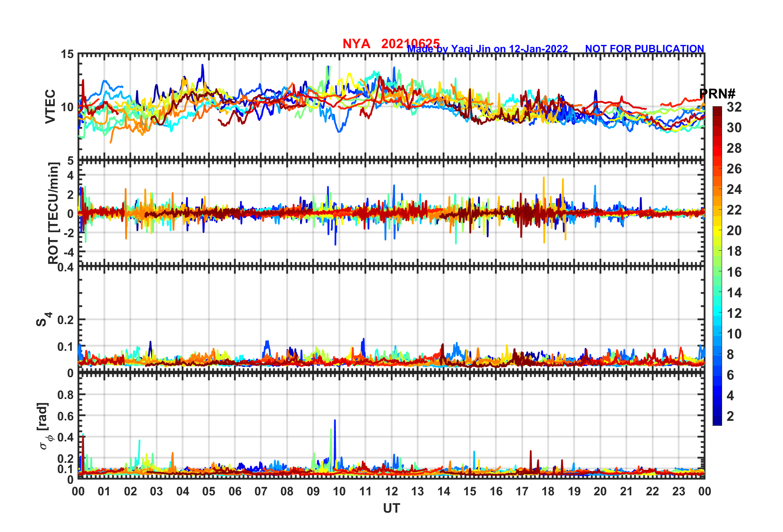The width and height of the screenshot is (783, 532).
Task: Click the UT x-axis title
Action: tap(391, 509)
